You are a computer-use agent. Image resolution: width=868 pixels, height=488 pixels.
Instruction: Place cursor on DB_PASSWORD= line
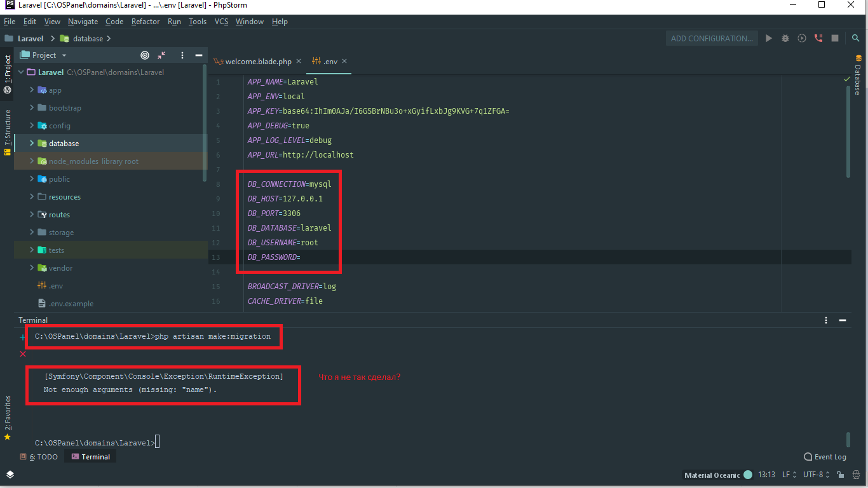(x=273, y=257)
